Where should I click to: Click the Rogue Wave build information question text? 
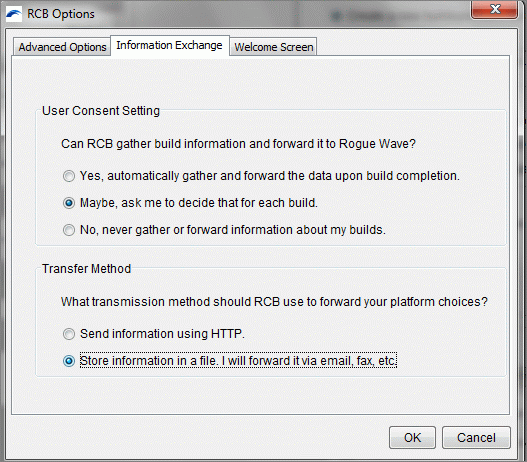coord(238,144)
